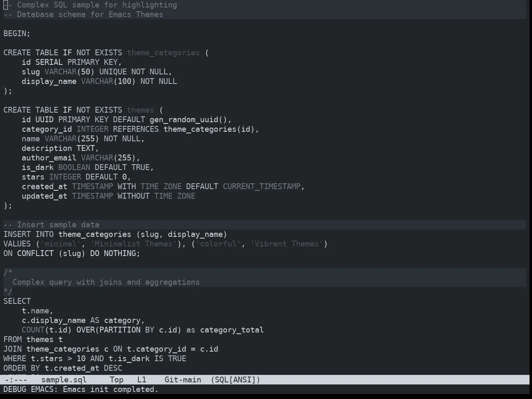
Task: Click JOIN keyword in the JOIN theme_categories line
Action: point(12,349)
